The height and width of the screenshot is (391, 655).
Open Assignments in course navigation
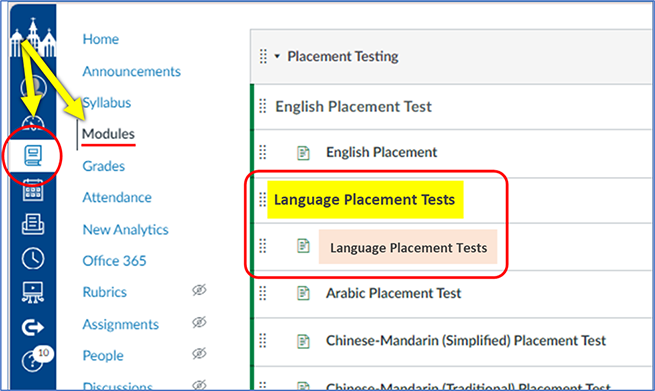121,324
